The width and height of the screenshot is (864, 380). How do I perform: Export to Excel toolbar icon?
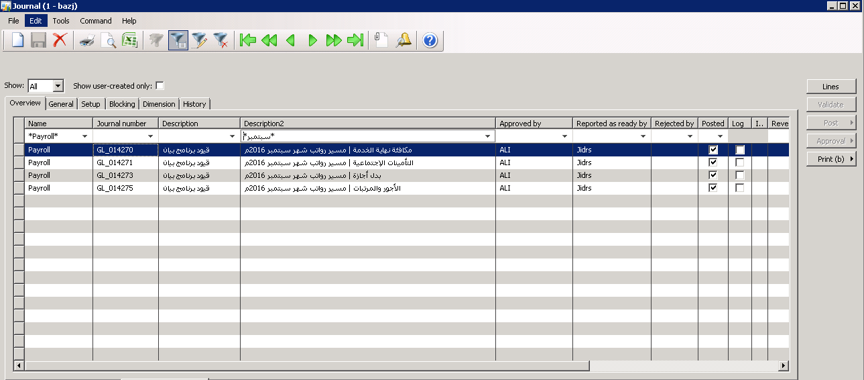pos(129,40)
